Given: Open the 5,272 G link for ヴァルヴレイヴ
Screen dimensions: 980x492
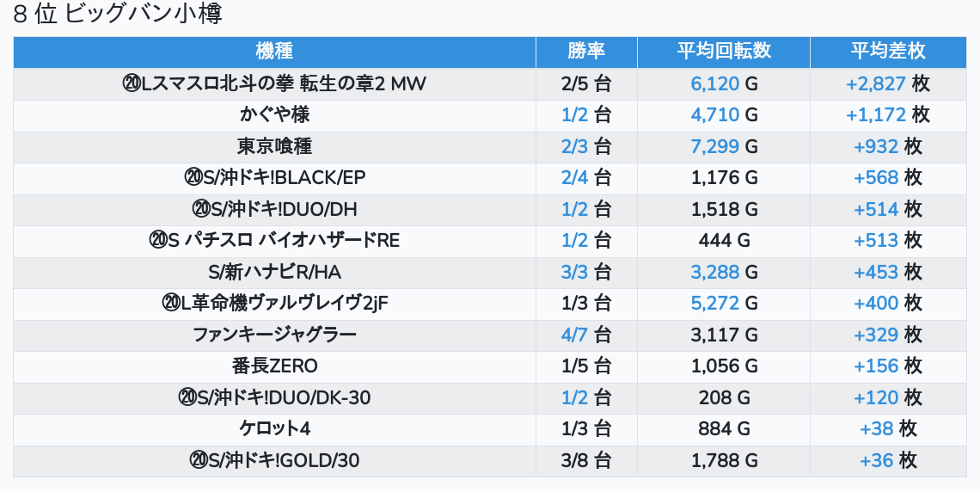Looking at the screenshot, I should (x=715, y=303).
